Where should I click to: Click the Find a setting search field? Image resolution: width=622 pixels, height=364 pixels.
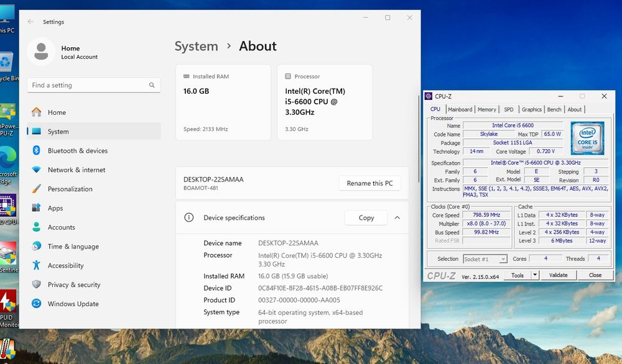[x=94, y=85]
